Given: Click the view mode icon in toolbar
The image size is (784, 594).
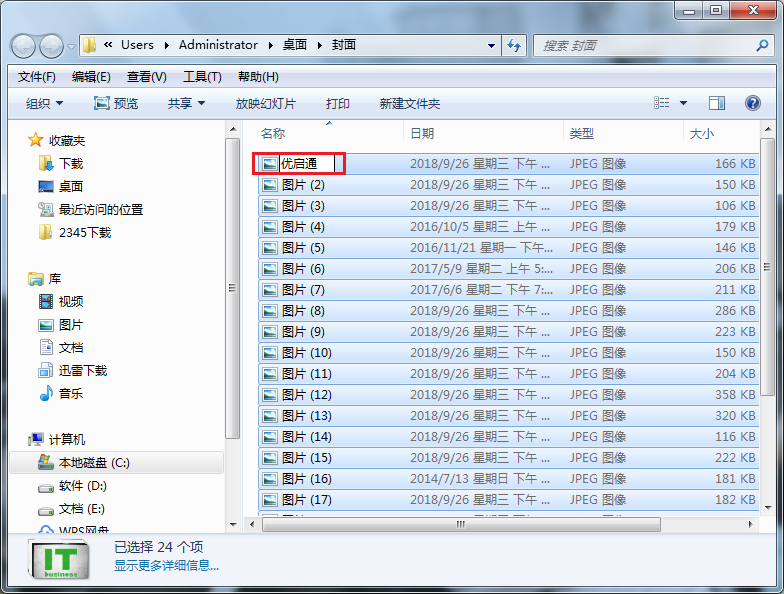Looking at the screenshot, I should click(x=662, y=103).
